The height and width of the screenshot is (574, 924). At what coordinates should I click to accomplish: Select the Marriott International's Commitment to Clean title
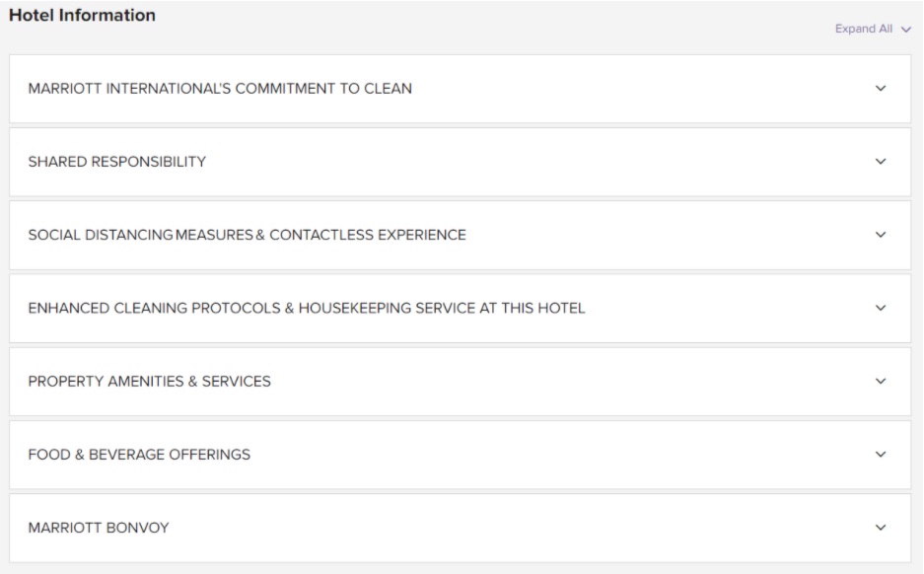(x=220, y=89)
